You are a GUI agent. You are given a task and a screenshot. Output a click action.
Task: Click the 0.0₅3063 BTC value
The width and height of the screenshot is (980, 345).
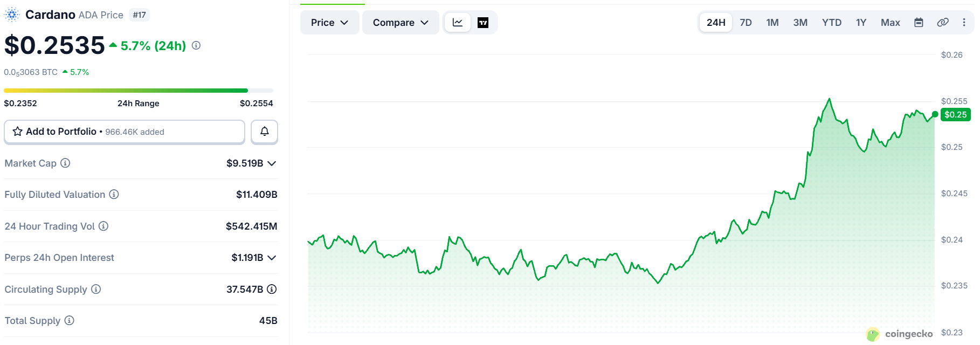pyautogui.click(x=31, y=72)
